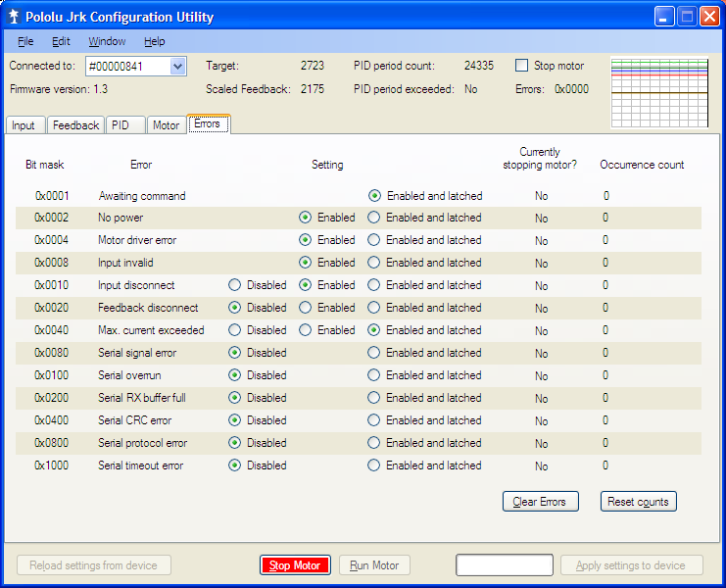
Task: Set Max. current exceeded to Enabled
Action: click(x=305, y=330)
